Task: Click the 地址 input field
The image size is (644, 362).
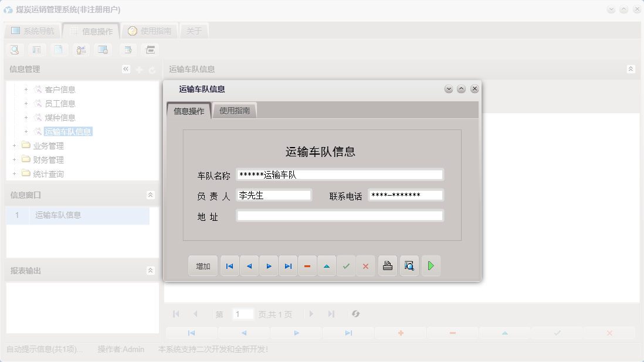Action: (x=339, y=215)
